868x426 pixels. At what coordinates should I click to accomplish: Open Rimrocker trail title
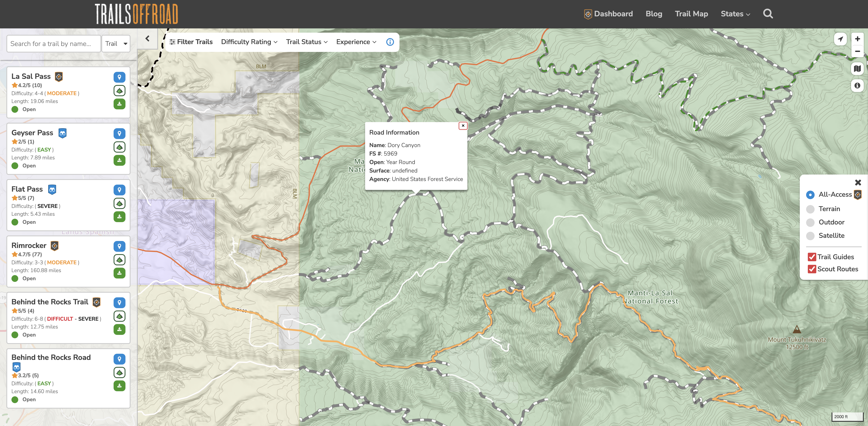point(29,245)
